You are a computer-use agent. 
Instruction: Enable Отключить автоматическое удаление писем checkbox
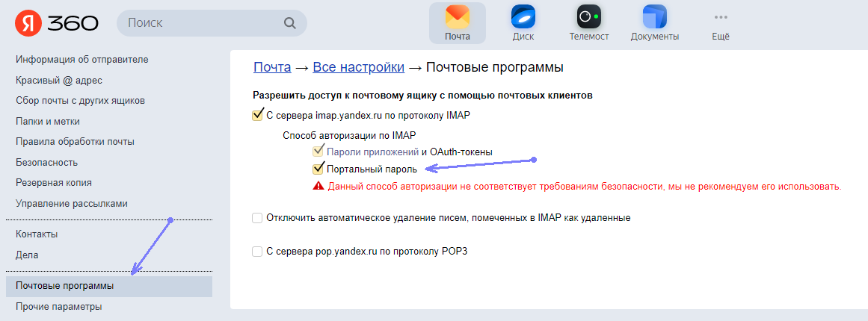click(257, 218)
